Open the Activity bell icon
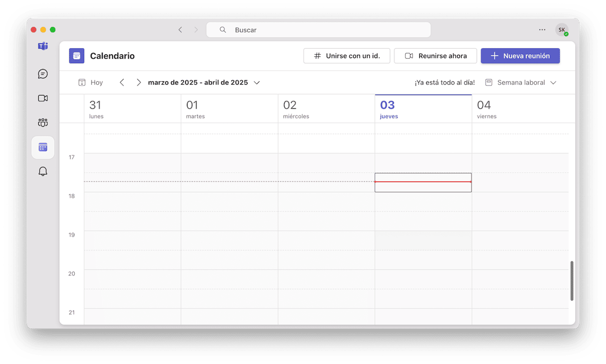Screen dimensions: 606x364 tap(43, 172)
